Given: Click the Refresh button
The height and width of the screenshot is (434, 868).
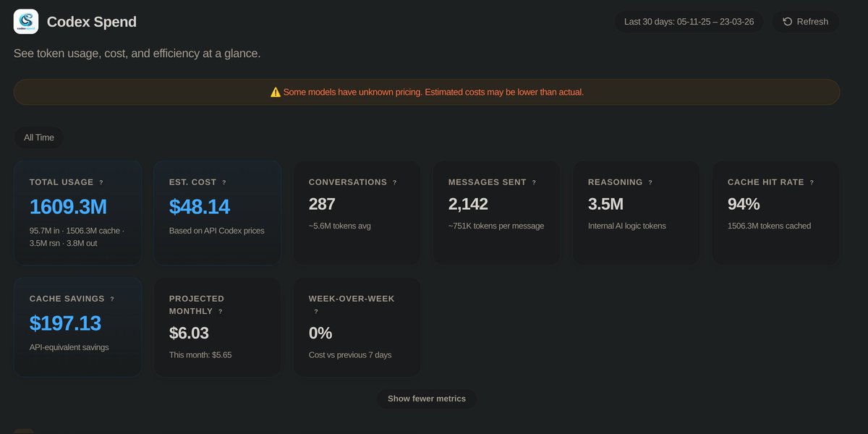Looking at the screenshot, I should pyautogui.click(x=805, y=22).
